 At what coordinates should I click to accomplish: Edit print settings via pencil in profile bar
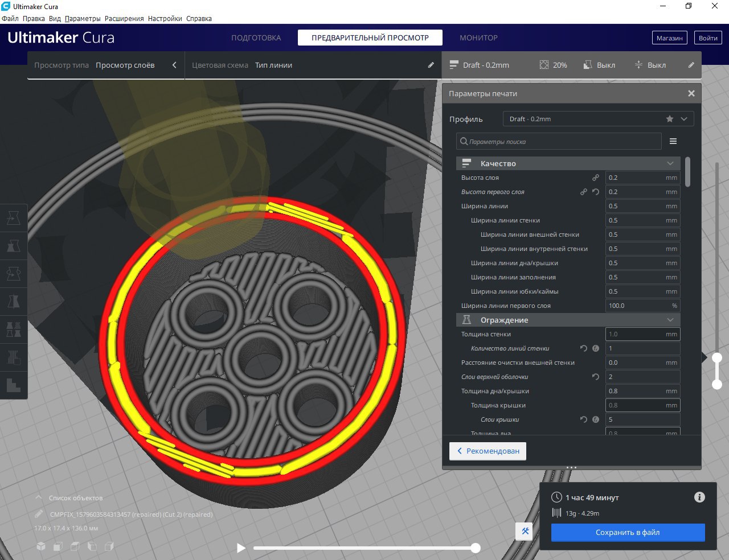(x=691, y=65)
